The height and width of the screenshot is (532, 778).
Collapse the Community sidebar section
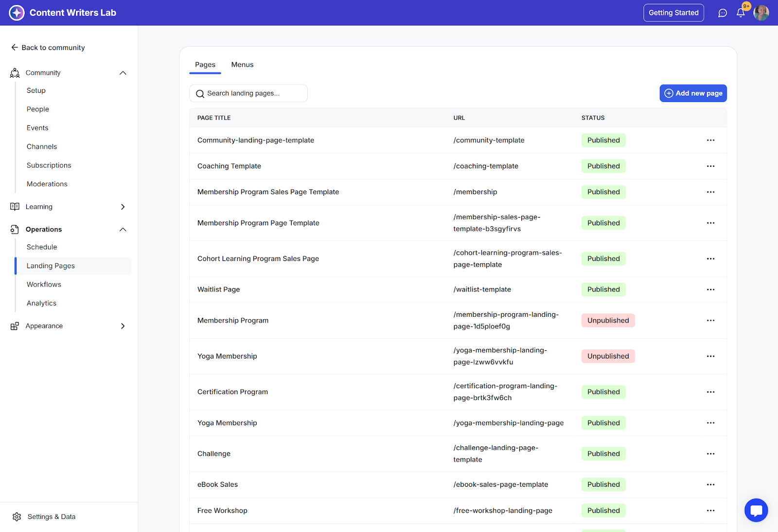click(123, 73)
